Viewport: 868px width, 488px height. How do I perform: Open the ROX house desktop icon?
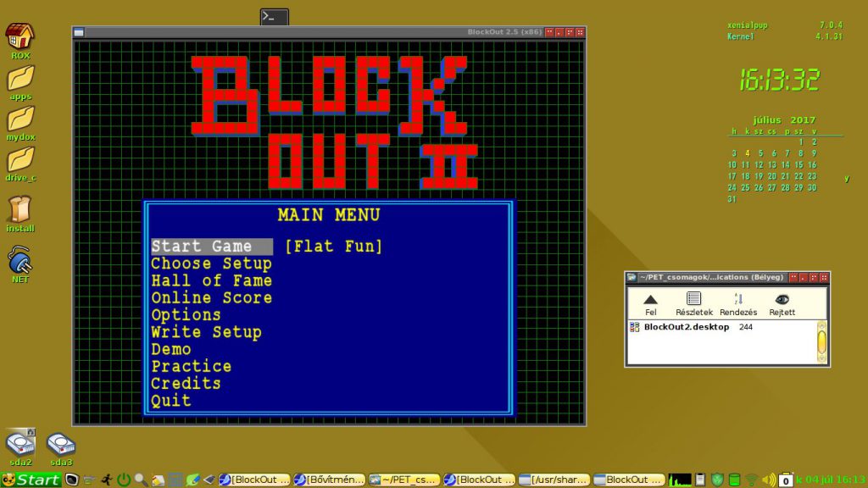20,37
